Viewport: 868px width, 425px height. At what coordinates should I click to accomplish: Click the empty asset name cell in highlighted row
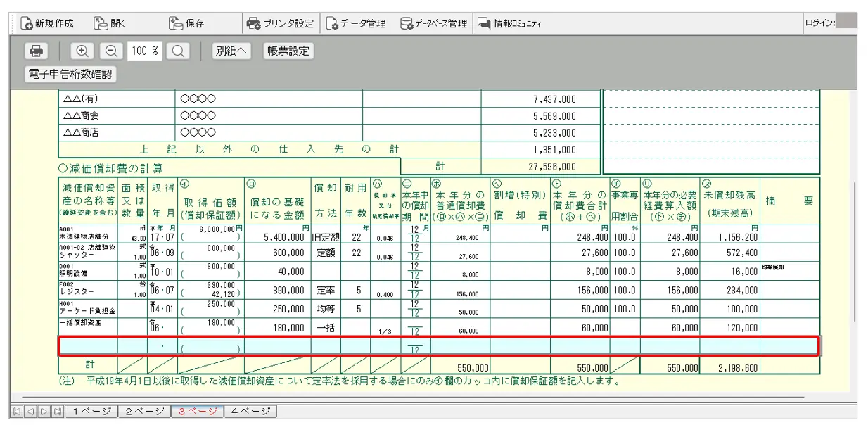pyautogui.click(x=88, y=346)
